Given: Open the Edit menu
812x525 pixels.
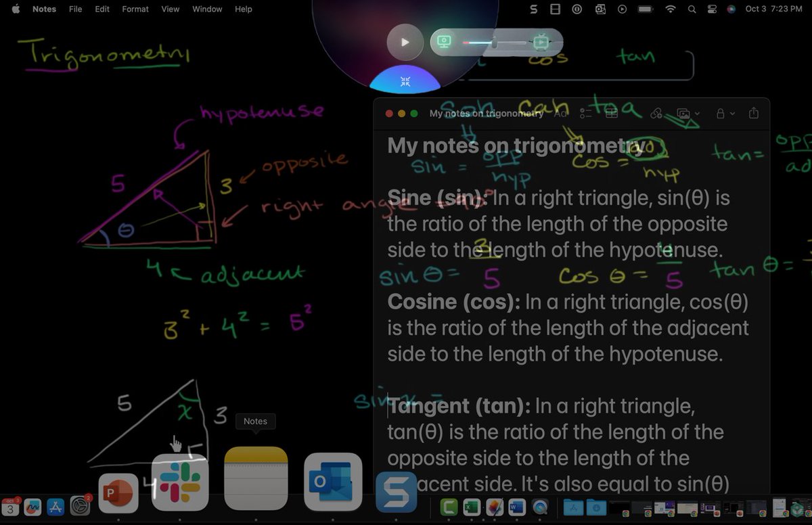Looking at the screenshot, I should click(102, 9).
